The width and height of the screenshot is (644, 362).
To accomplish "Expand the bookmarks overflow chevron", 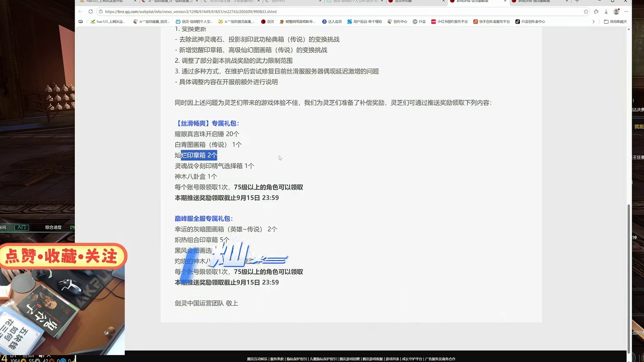I will (594, 22).
